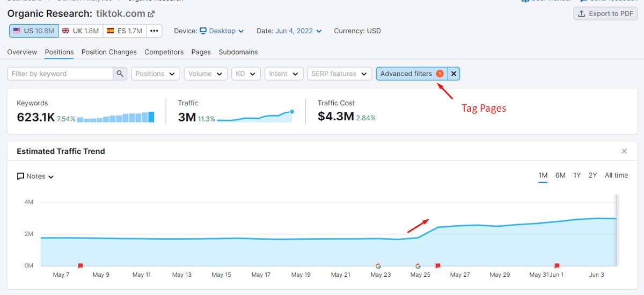The height and width of the screenshot is (295, 644).
Task: Clear the Advanced filters with X
Action: coord(453,74)
